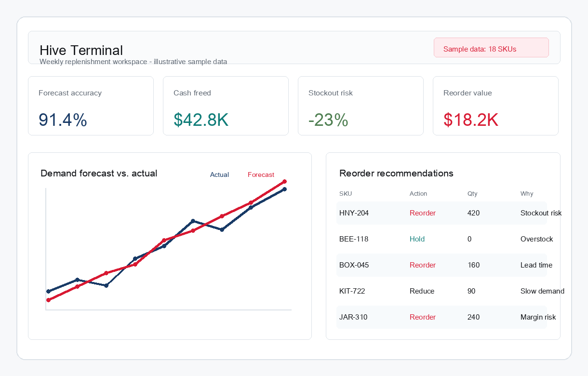The width and height of the screenshot is (588, 376).
Task: Click the -23% stockout risk value
Action: [328, 120]
